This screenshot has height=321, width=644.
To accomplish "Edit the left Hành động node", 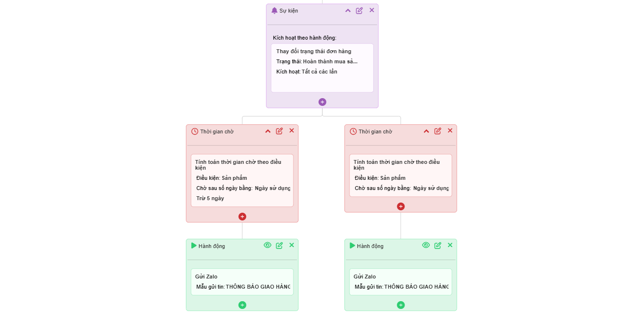I will pos(280,246).
